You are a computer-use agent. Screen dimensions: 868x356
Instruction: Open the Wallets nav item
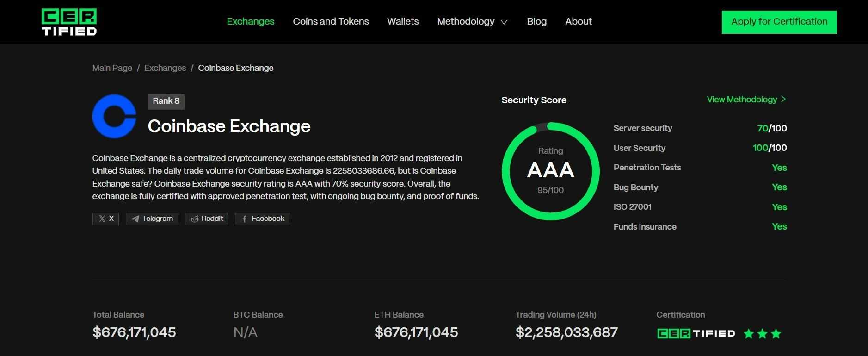403,22
